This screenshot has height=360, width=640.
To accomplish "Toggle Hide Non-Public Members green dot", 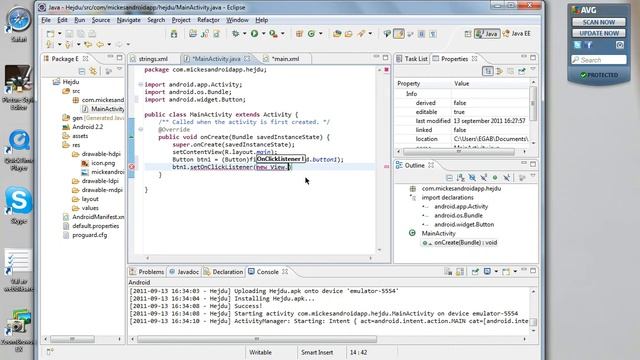I will (x=495, y=178).
